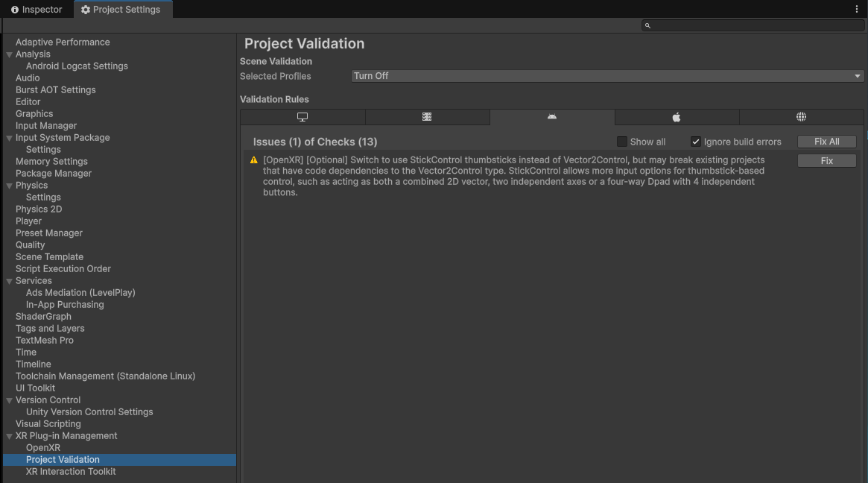Collapse Input System Package section

[9, 138]
